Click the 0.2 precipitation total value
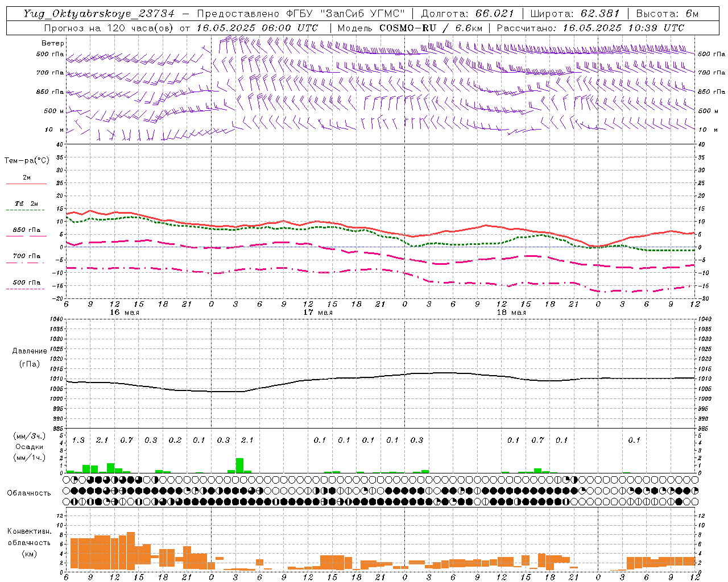 175,440
